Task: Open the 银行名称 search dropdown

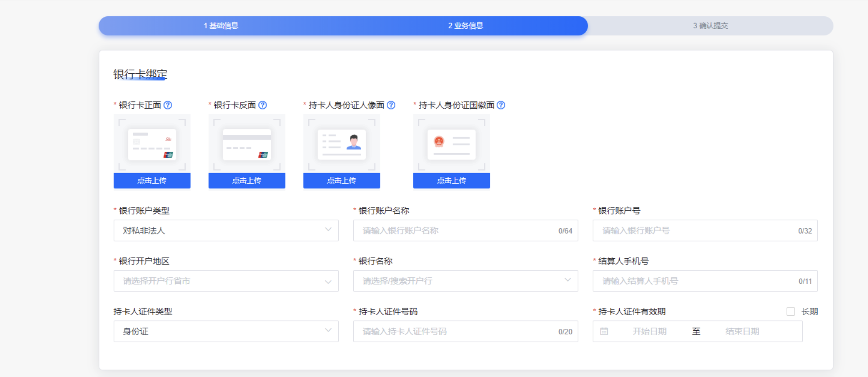Action: coord(465,281)
